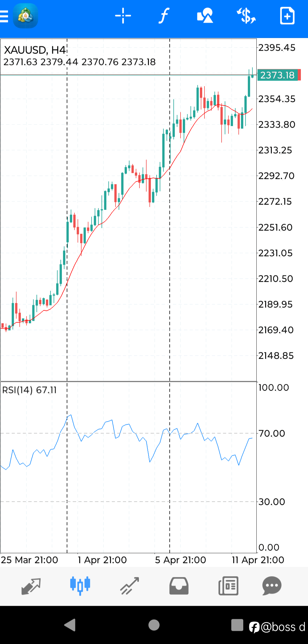Click the RSI 70.00 level label

click(271, 433)
